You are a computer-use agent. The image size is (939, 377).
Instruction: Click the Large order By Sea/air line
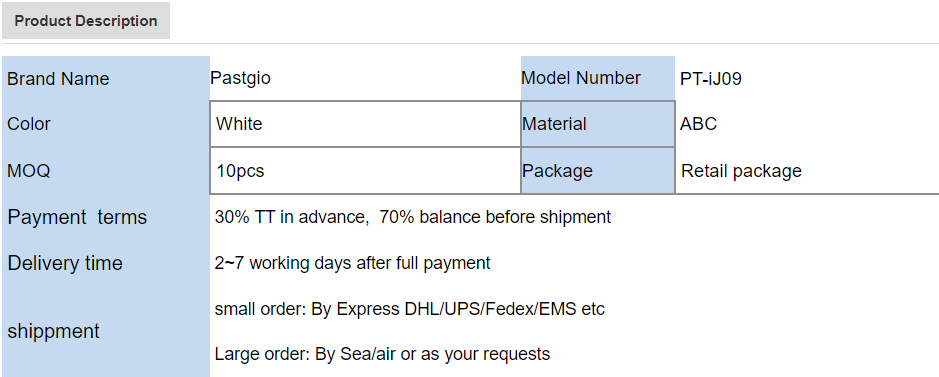click(382, 354)
